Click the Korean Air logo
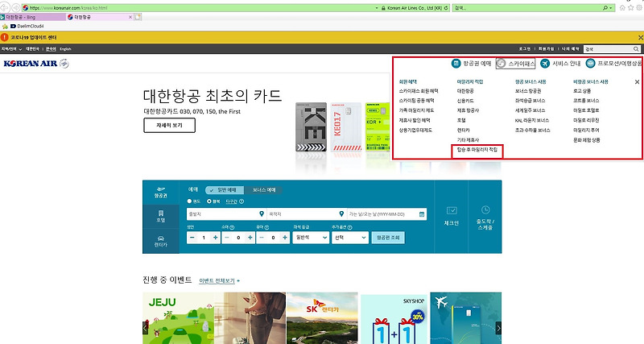Screen dimensions: 644x344 (36, 64)
